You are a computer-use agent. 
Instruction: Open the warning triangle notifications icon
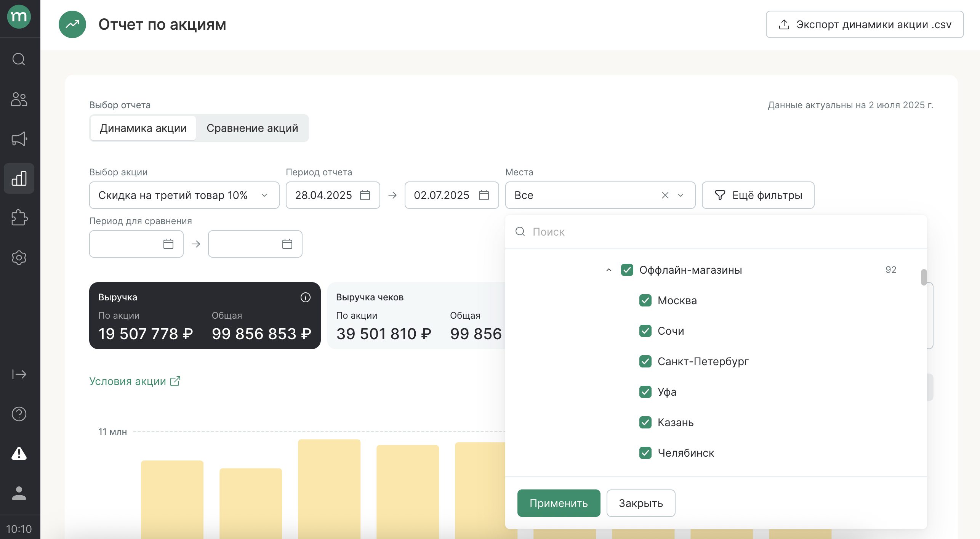point(19,454)
